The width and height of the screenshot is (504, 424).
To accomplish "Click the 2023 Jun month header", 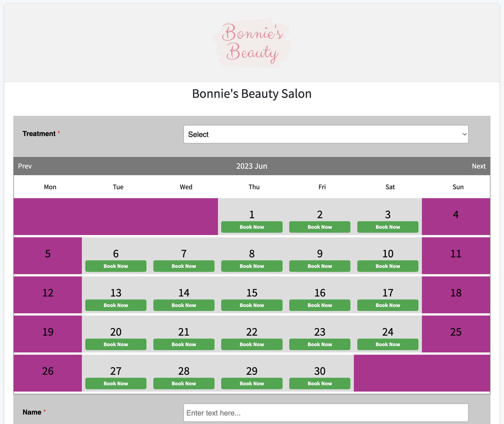I will (252, 166).
